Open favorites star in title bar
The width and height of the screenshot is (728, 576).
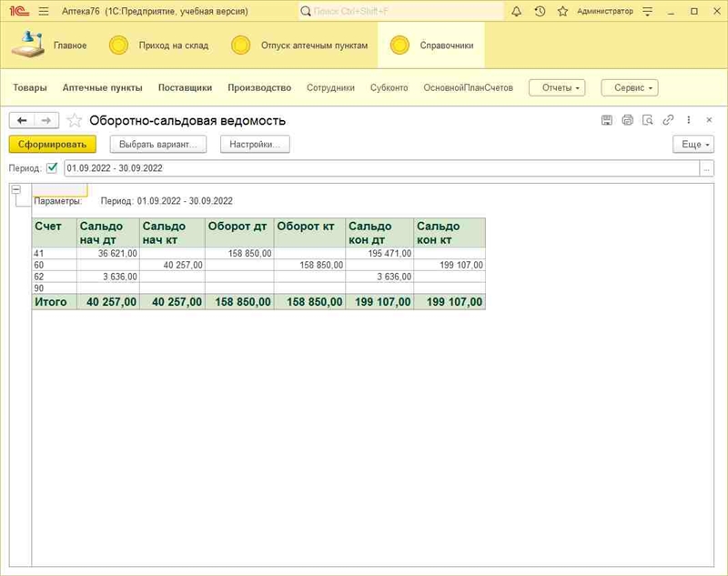(x=562, y=11)
